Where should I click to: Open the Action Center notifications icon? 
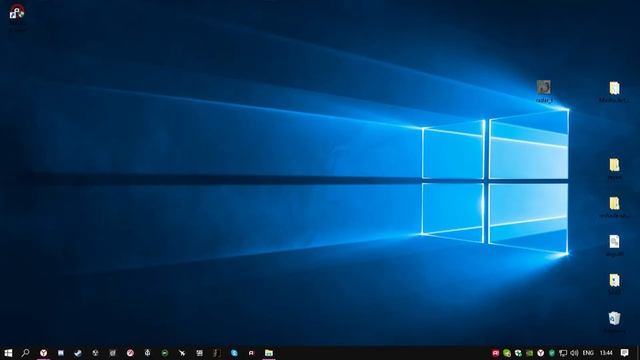(624, 353)
